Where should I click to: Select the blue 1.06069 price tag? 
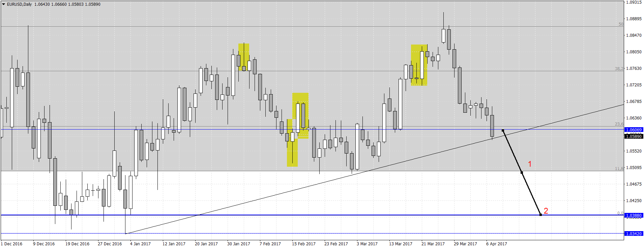634,130
